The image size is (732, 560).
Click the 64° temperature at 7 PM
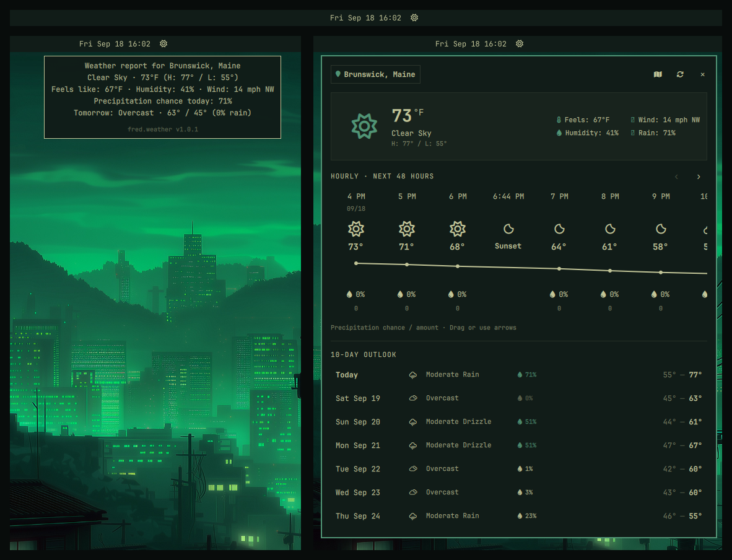(x=559, y=247)
